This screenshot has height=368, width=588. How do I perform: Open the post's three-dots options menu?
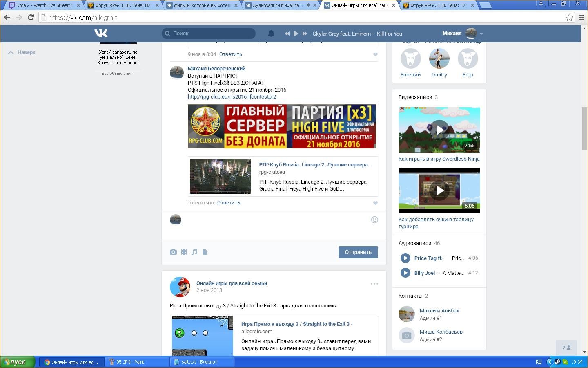point(374,284)
